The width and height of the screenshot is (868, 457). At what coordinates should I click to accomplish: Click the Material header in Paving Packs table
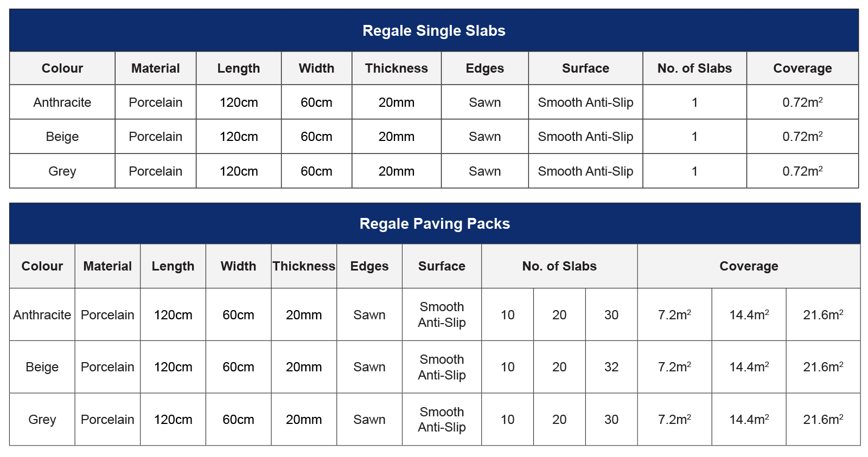pos(107,266)
